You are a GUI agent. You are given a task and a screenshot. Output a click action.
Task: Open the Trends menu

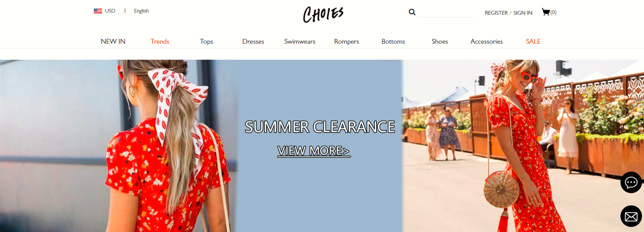point(160,41)
